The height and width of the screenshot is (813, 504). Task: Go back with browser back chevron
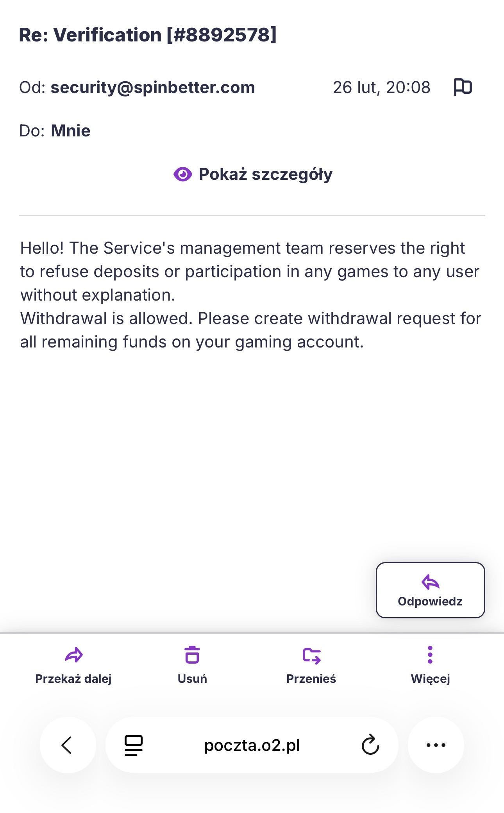pyautogui.click(x=67, y=745)
